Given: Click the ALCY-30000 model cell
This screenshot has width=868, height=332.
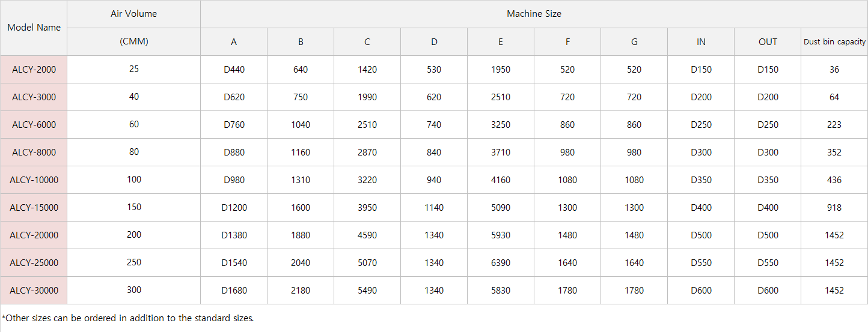Looking at the screenshot, I should click(x=34, y=291).
